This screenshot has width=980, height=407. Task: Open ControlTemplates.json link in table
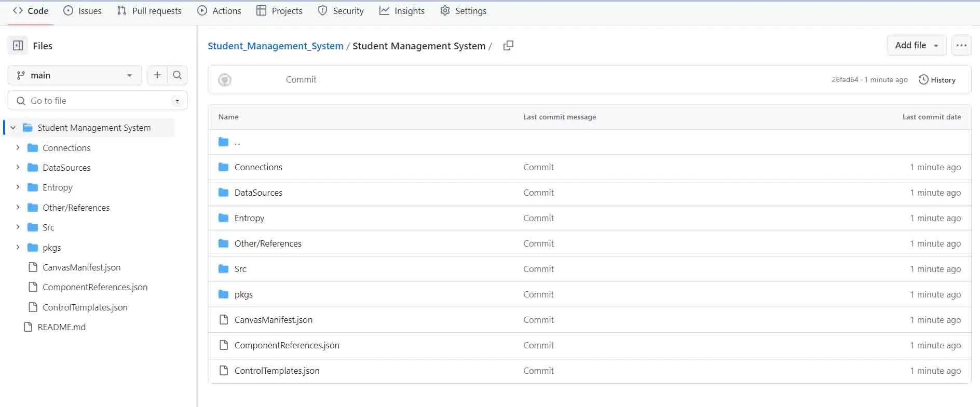coord(277,371)
